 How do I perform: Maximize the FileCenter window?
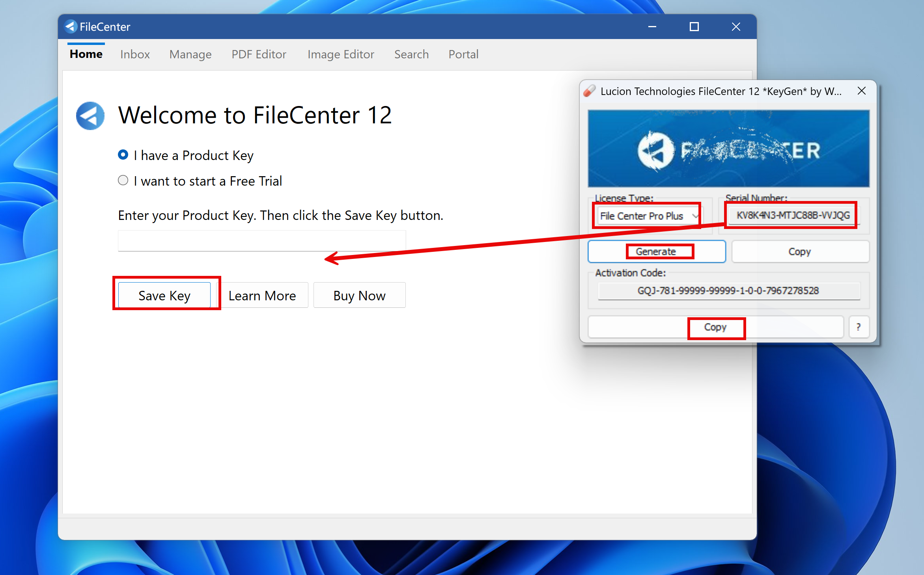click(x=694, y=26)
